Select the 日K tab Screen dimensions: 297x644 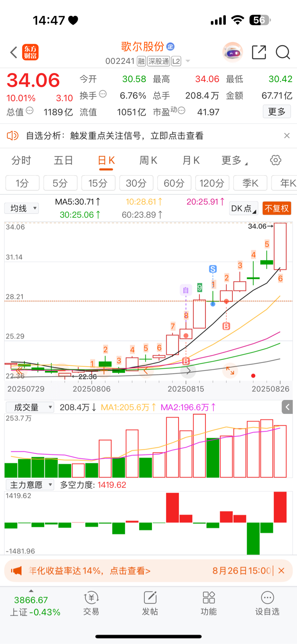[x=106, y=161]
